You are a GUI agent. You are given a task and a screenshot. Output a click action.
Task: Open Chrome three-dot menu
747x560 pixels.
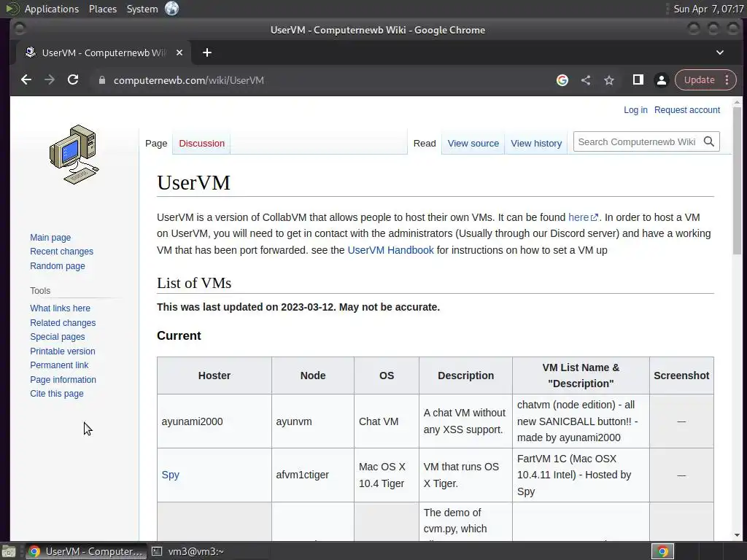727,80
